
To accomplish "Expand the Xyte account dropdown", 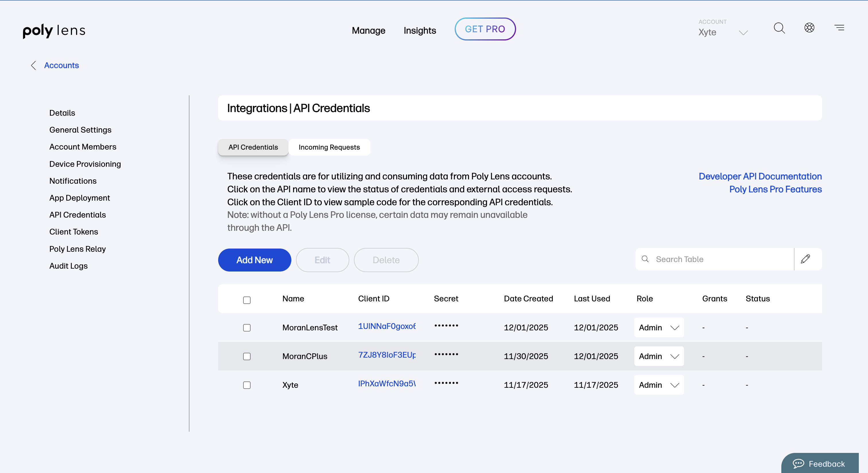I will tap(743, 32).
